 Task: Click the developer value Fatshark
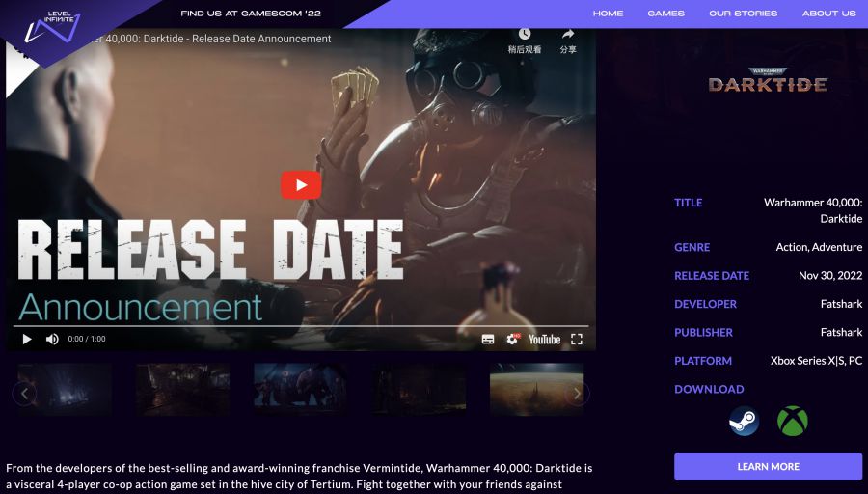coord(841,304)
